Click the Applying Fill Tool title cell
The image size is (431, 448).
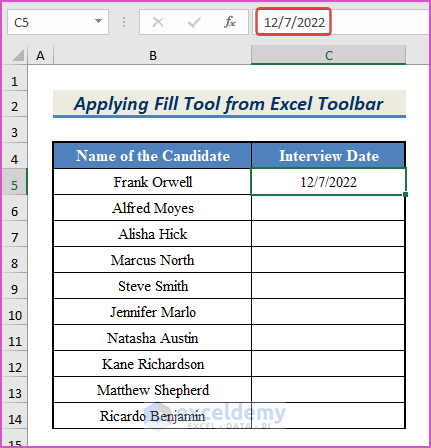[x=229, y=104]
